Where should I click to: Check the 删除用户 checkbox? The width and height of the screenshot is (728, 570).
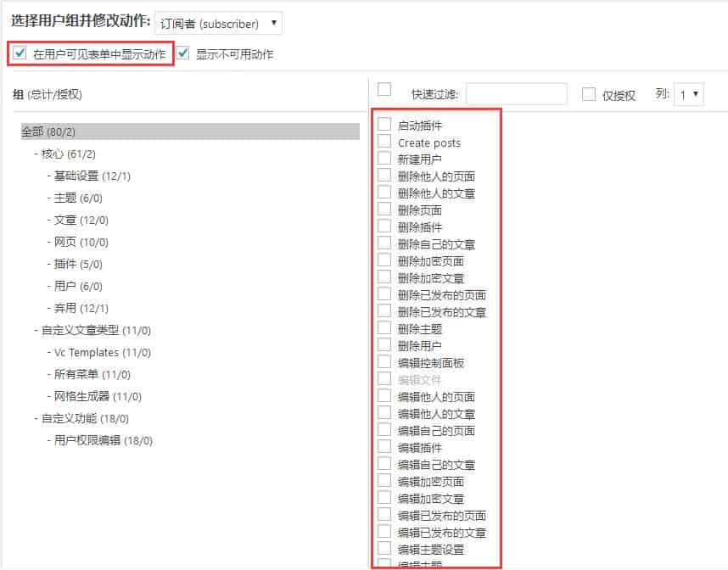[384, 345]
